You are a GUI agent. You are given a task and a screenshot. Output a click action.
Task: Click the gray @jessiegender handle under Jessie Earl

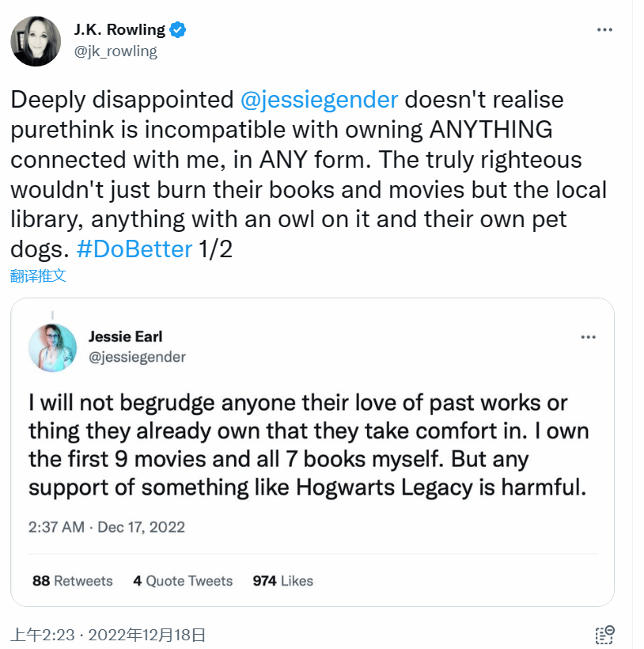(137, 357)
